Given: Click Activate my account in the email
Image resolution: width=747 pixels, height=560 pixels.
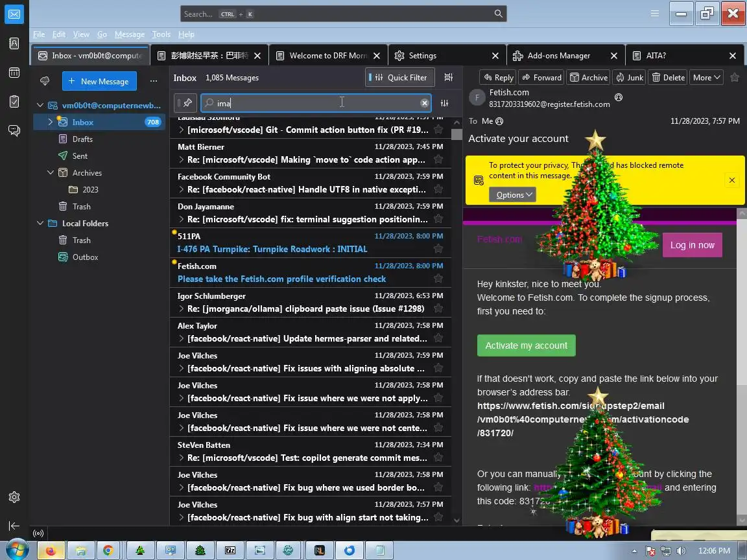Looking at the screenshot, I should [527, 345].
